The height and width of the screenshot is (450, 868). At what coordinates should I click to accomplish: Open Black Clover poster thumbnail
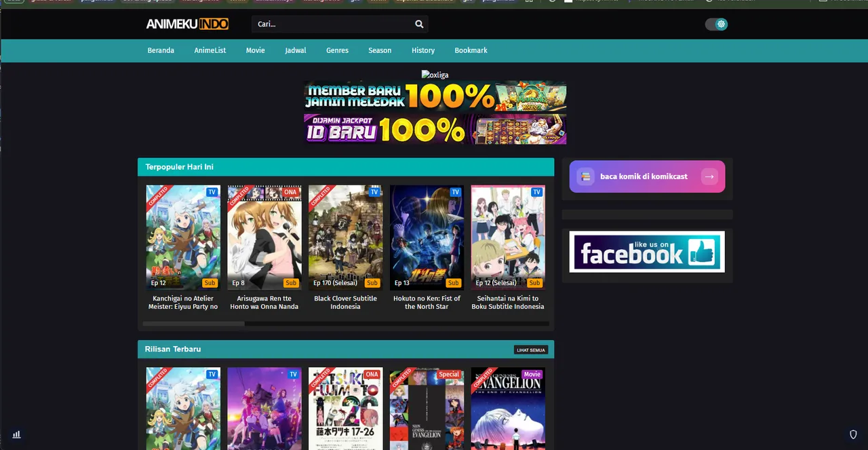pos(345,238)
